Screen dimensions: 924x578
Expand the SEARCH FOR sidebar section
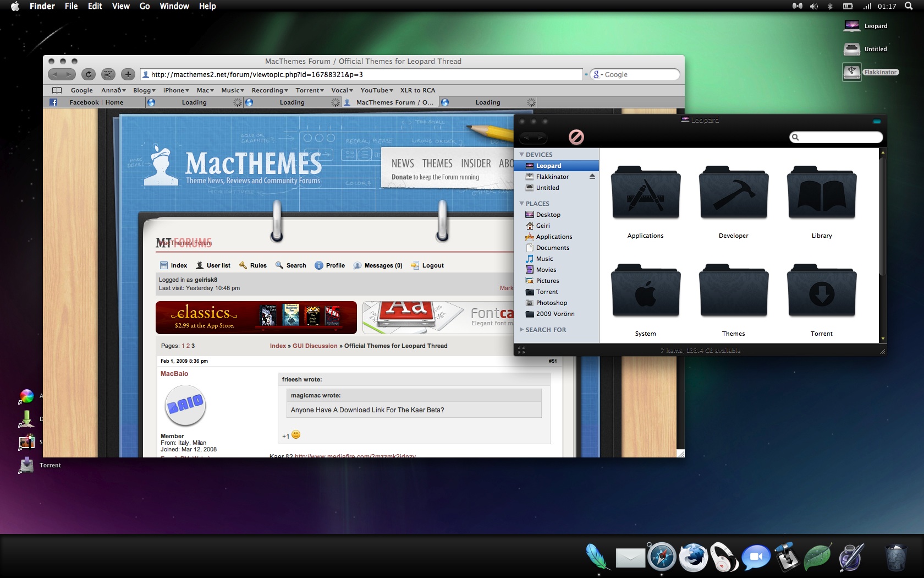tap(522, 330)
